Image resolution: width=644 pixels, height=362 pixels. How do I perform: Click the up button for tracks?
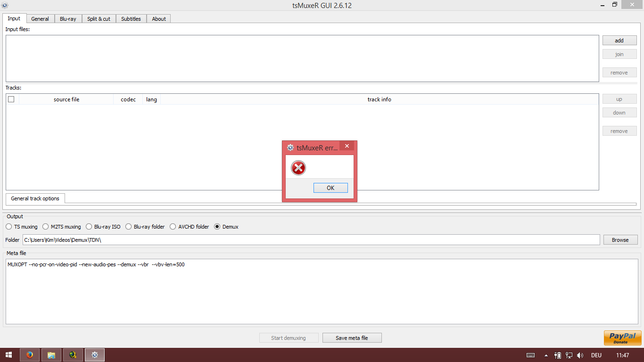pyautogui.click(x=619, y=99)
